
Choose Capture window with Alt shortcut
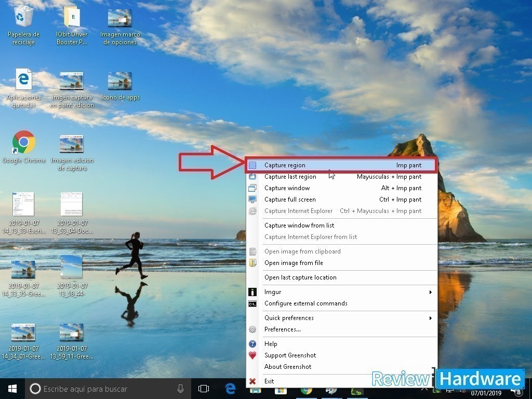tap(341, 188)
